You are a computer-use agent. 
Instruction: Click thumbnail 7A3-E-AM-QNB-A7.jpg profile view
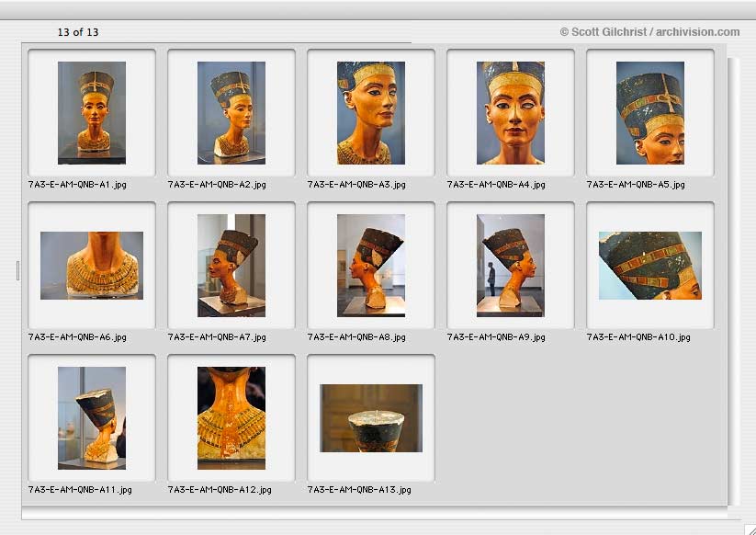pyautogui.click(x=231, y=266)
